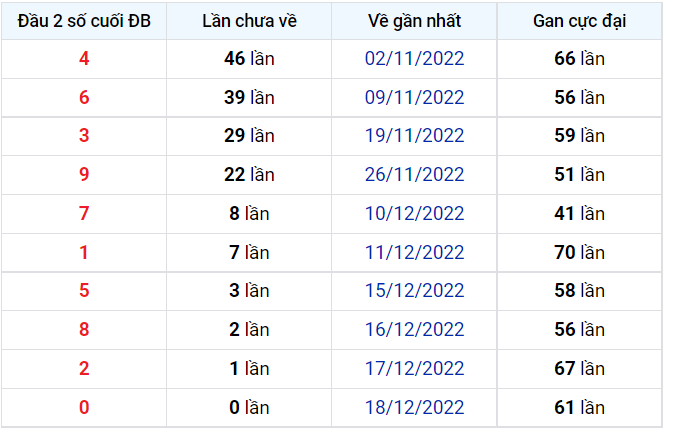Click the 'Về gần nhất' column header

coord(414,21)
